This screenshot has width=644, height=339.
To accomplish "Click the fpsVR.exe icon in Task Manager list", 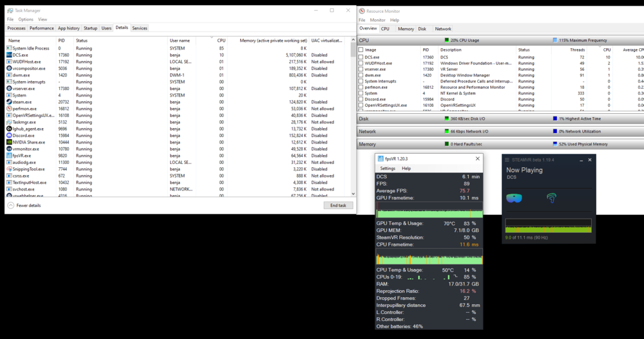I will tap(9, 156).
